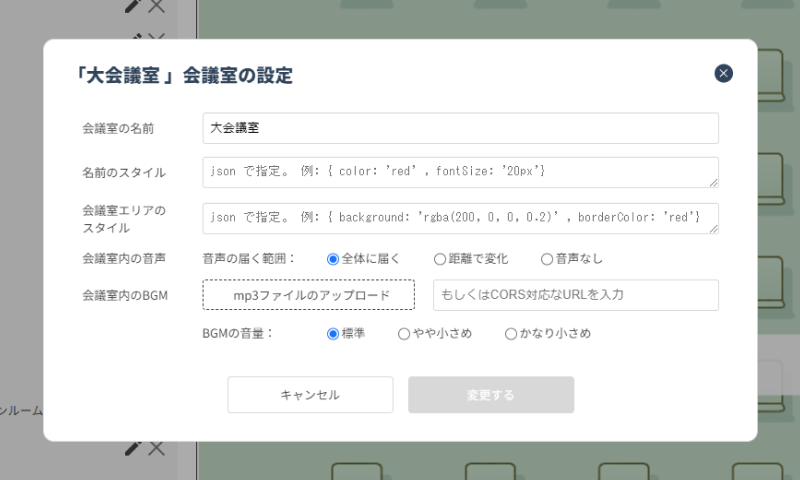800x480 pixels.
Task: Click the X delete icon below the dialog
Action: pyautogui.click(x=156, y=448)
